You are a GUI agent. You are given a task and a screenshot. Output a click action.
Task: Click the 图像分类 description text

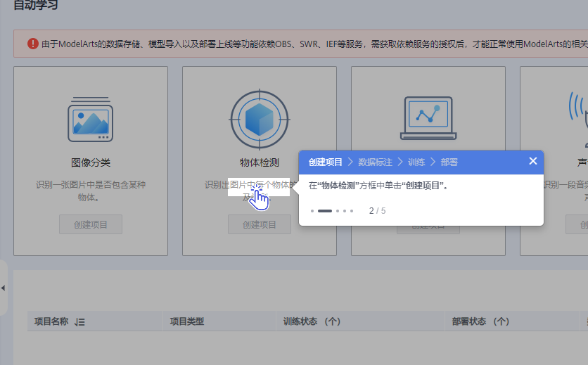tap(91, 191)
